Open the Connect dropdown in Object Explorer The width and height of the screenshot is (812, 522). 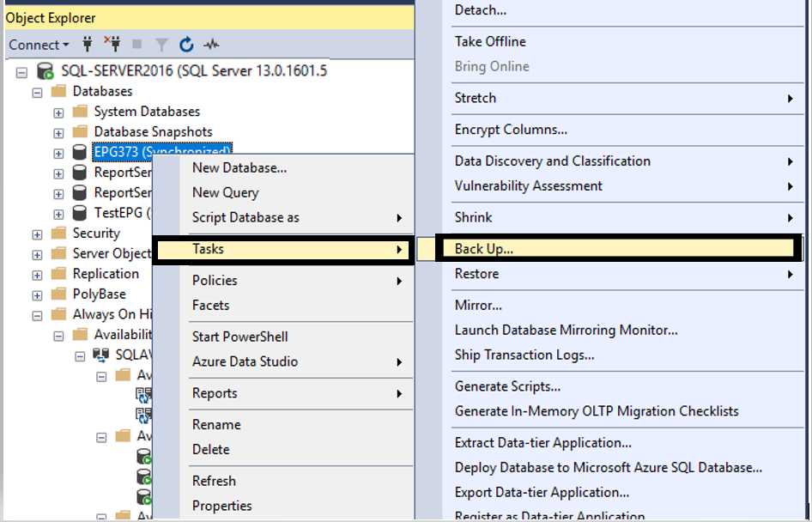pyautogui.click(x=39, y=45)
